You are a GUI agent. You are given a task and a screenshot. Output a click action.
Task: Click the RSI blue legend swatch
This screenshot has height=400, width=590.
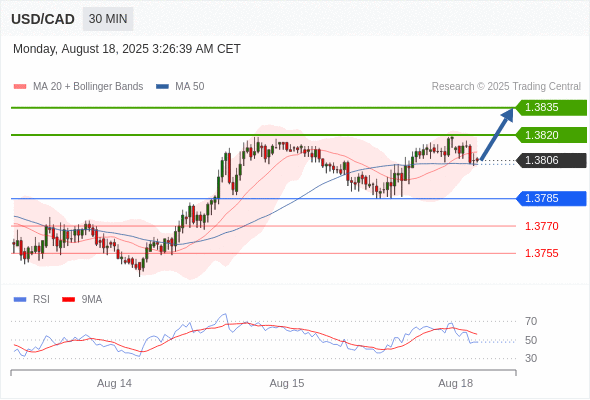[x=20, y=300]
